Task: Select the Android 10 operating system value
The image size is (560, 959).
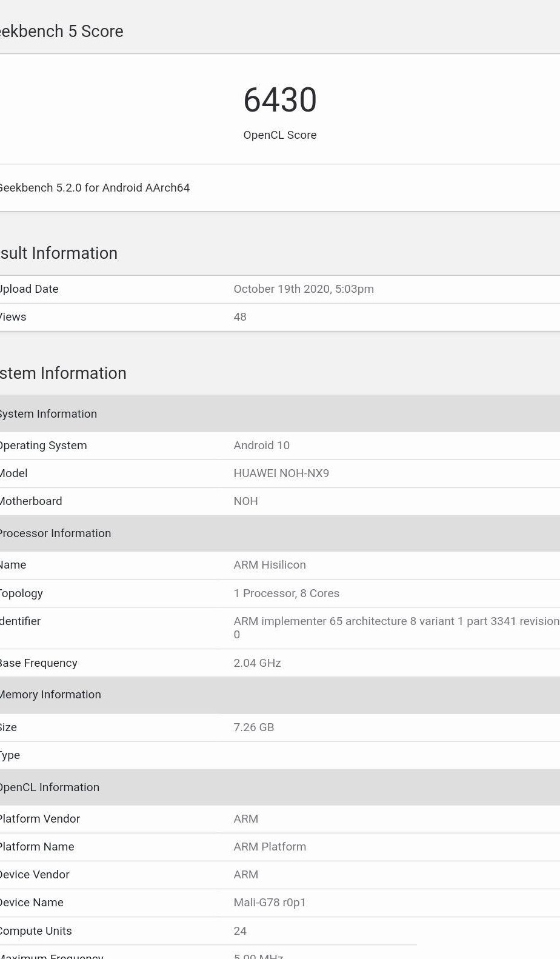Action: coord(262,446)
